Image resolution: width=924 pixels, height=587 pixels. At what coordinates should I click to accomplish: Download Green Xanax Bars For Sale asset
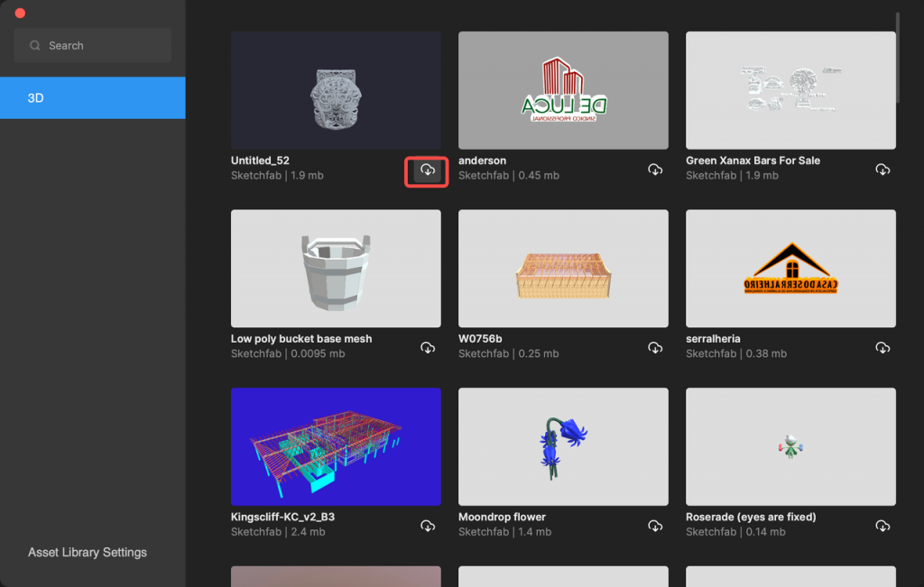point(882,170)
